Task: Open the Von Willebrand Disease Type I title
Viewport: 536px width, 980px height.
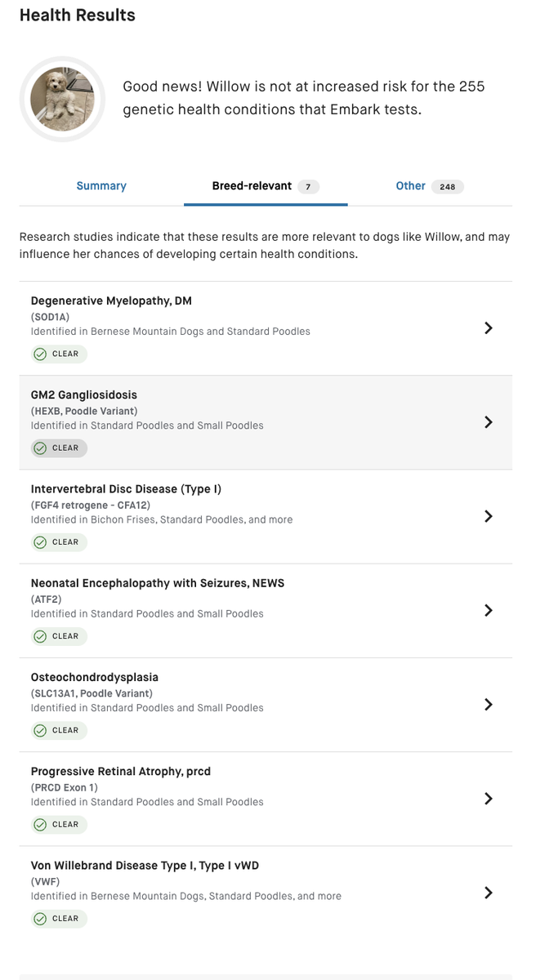Action: pyautogui.click(x=145, y=865)
